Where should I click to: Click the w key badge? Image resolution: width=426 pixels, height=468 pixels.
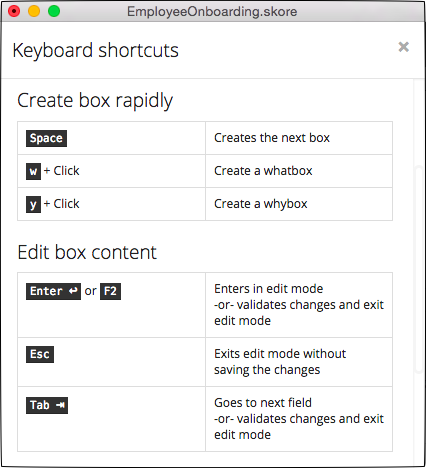[x=33, y=171]
